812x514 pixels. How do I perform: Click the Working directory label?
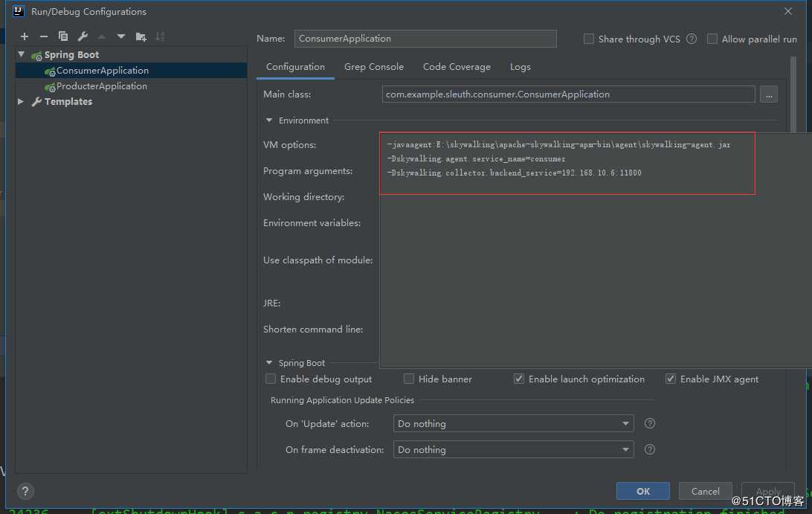point(303,196)
